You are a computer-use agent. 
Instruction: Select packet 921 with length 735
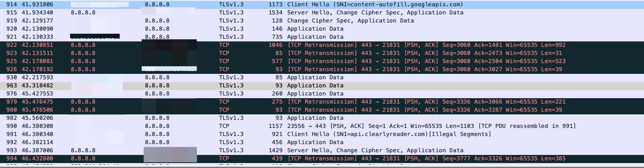coord(322,37)
